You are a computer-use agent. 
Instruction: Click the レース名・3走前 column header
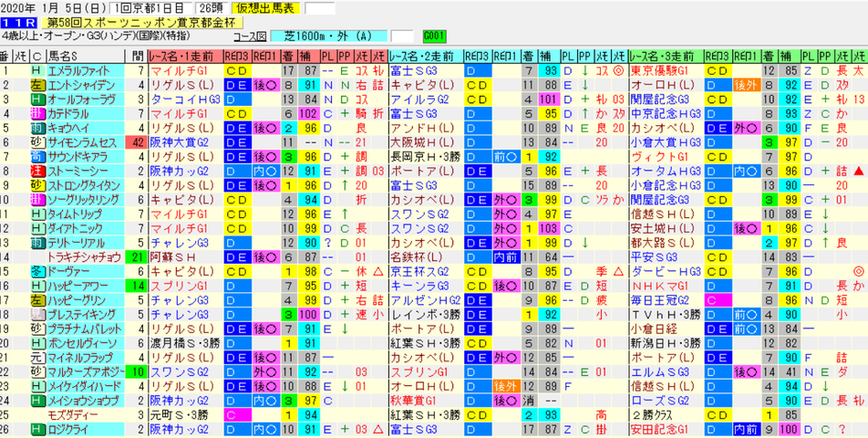pyautogui.click(x=666, y=57)
